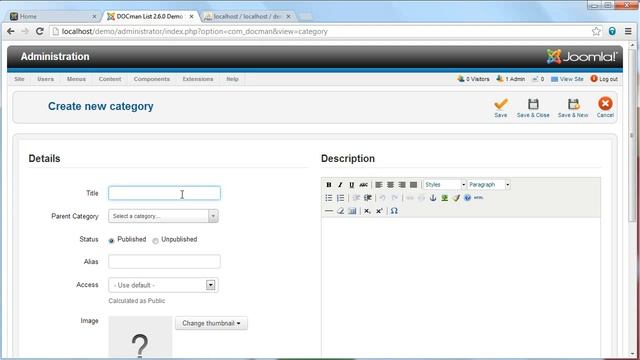This screenshot has width=640, height=360.
Task: Click the unlink icon
Action: 421,198
